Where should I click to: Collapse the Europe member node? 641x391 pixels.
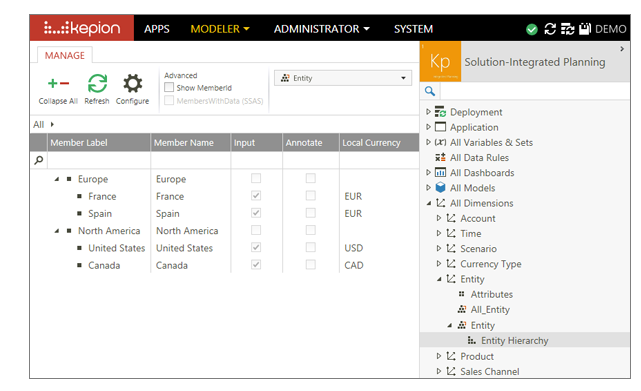click(x=57, y=179)
